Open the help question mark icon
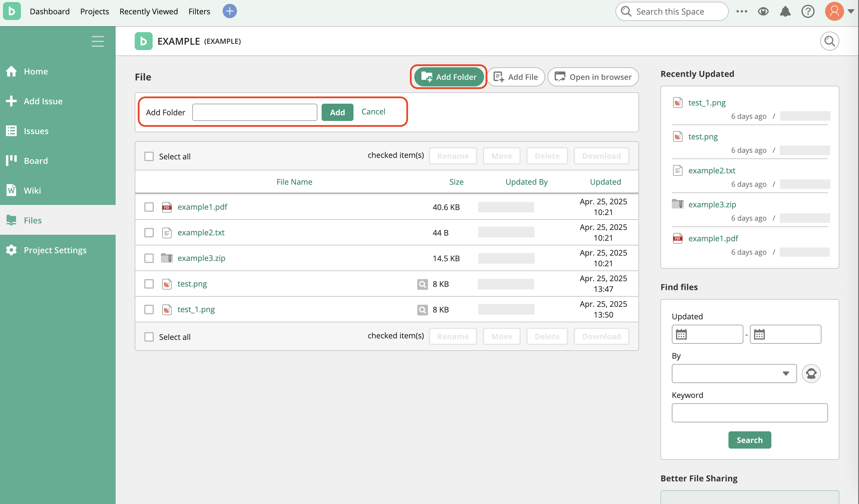 807,11
